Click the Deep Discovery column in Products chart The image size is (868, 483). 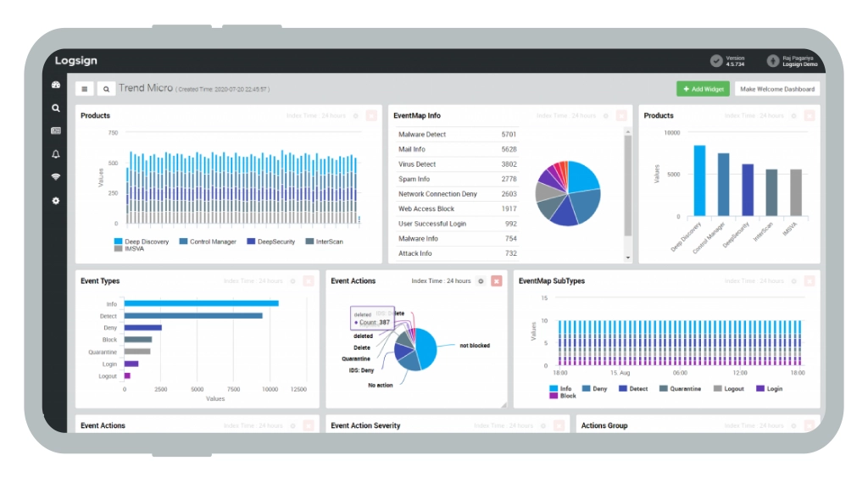tap(699, 180)
